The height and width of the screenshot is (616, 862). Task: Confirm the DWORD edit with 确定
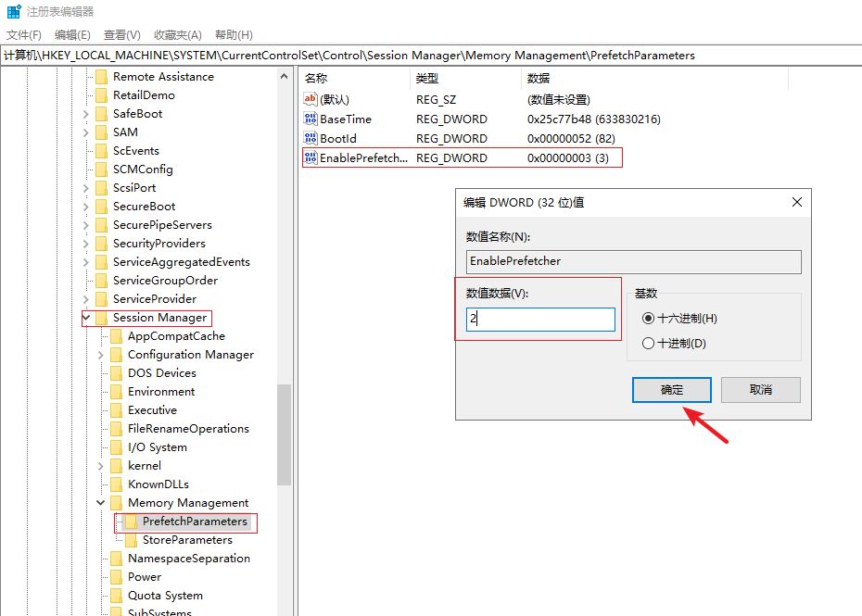pos(671,390)
